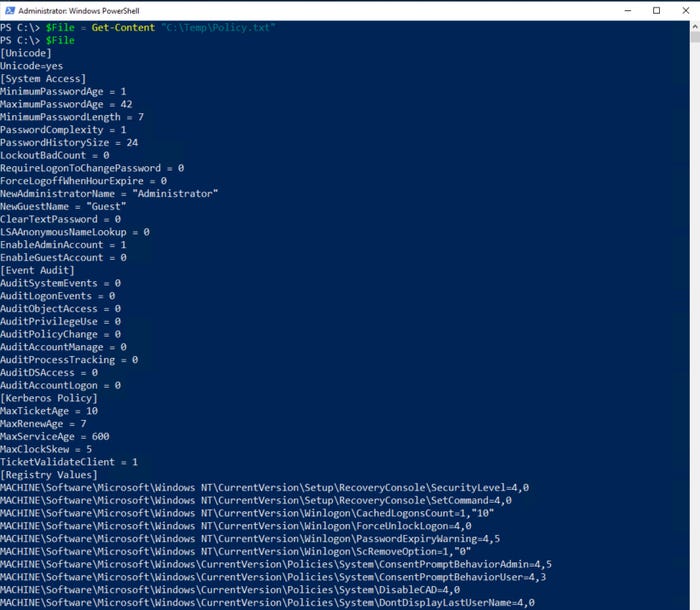Close the Administrator PowerShell window
The image size is (700, 610).
686,10
